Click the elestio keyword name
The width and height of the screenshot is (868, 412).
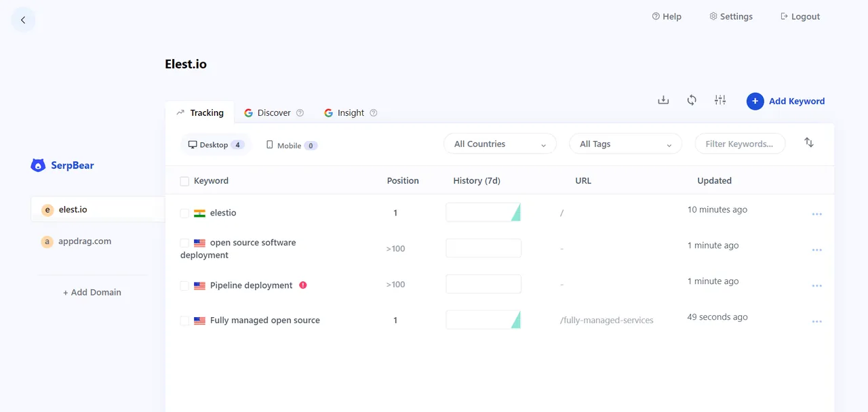point(223,213)
